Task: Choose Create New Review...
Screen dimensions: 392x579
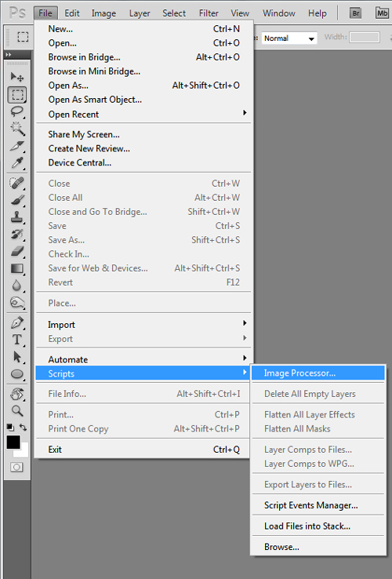Action: pos(143,148)
